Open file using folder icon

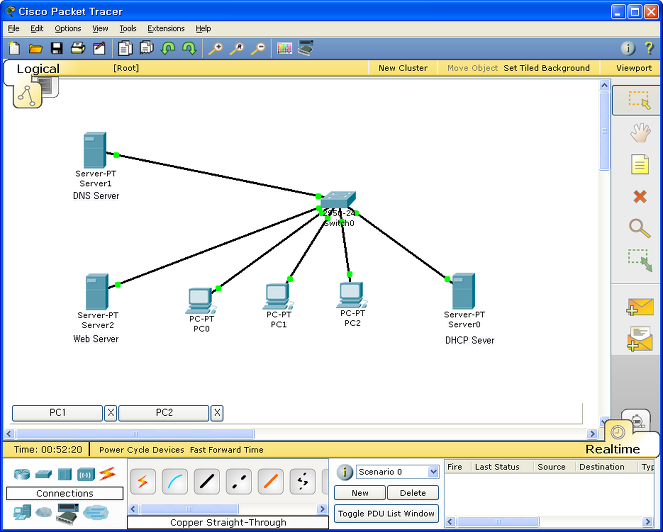point(36,49)
